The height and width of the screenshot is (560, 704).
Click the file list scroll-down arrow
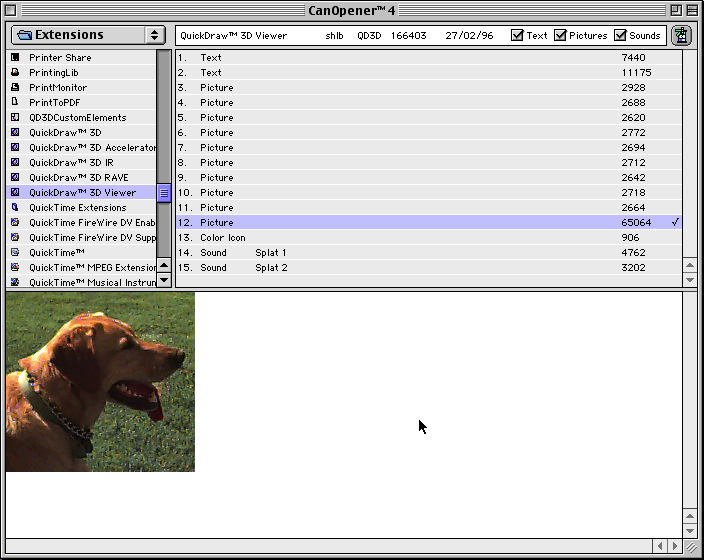164,280
